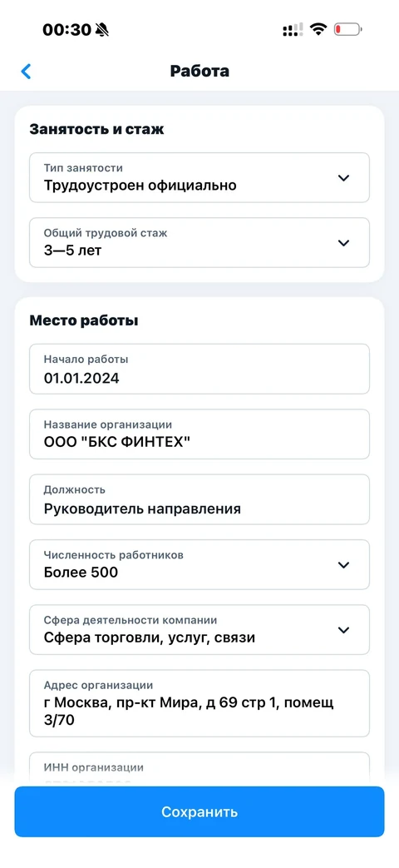Edit the Название организации field
Viewport: 399px width, 868px height.
pyautogui.click(x=199, y=434)
